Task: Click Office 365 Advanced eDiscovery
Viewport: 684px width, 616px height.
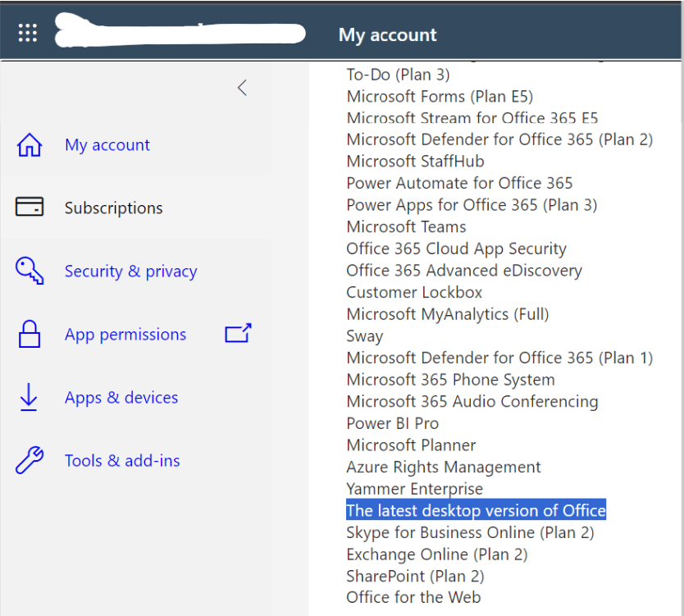Action: pos(464,271)
